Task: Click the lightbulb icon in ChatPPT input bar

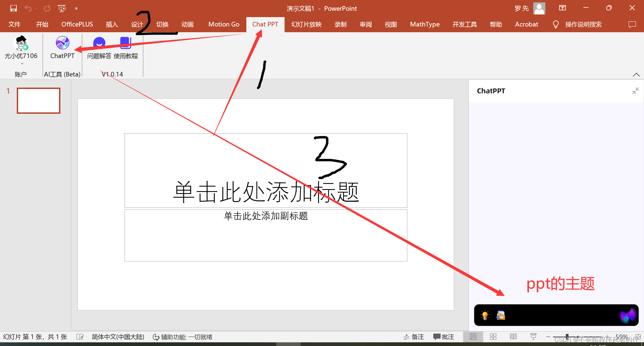Action: pos(485,315)
